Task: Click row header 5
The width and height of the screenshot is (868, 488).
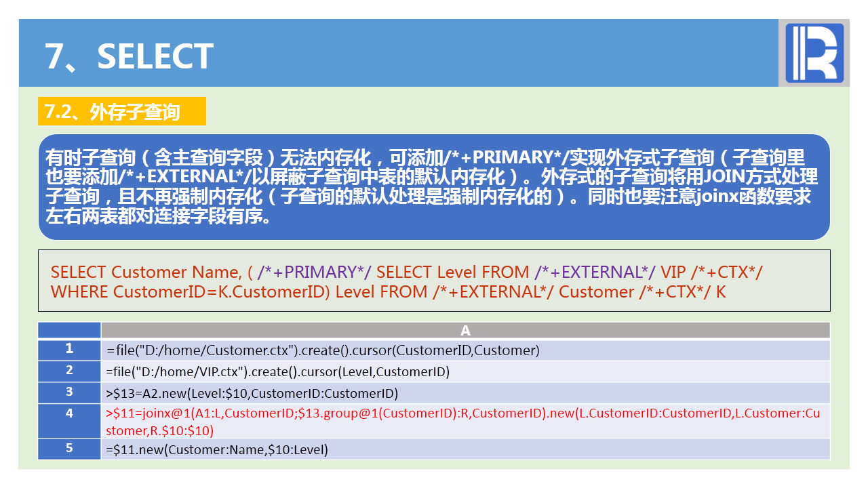Action: [x=69, y=449]
